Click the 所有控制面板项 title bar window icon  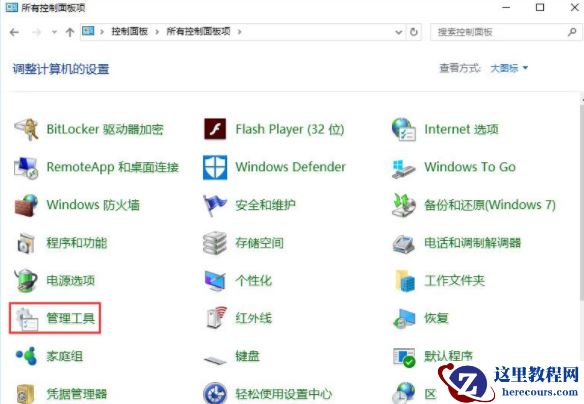click(x=12, y=7)
